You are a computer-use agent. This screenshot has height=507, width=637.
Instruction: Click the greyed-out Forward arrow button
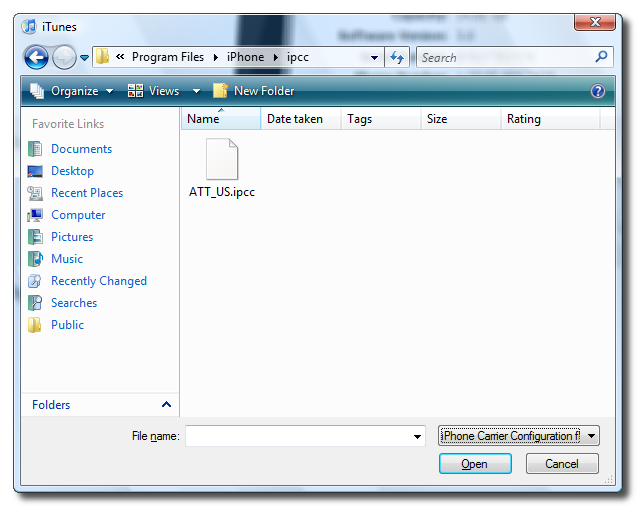click(65, 57)
